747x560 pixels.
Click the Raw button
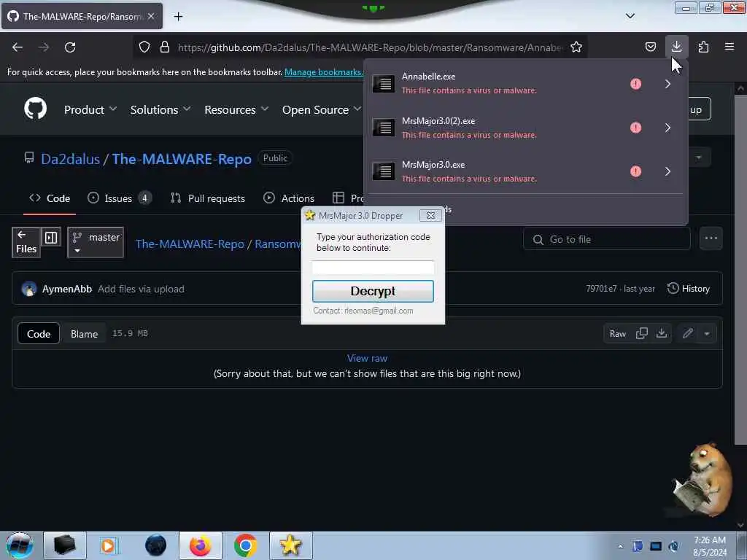pos(617,334)
